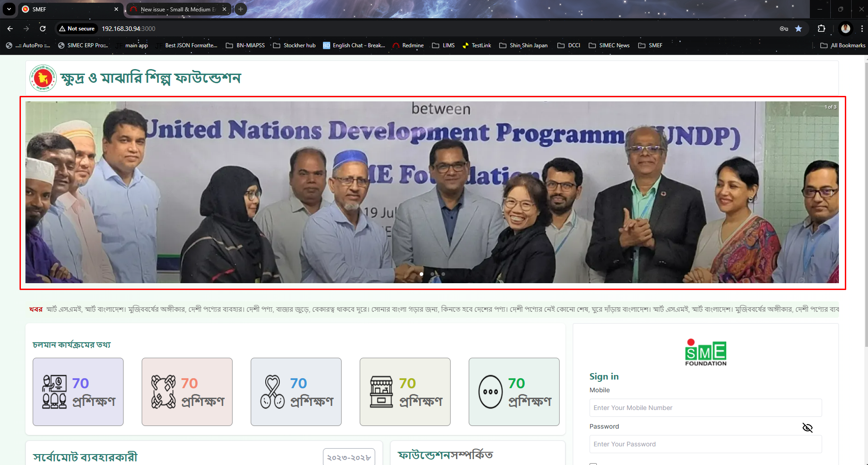This screenshot has width=868, height=465.
Task: Switch to the New issue Redmine tab
Action: click(x=178, y=9)
